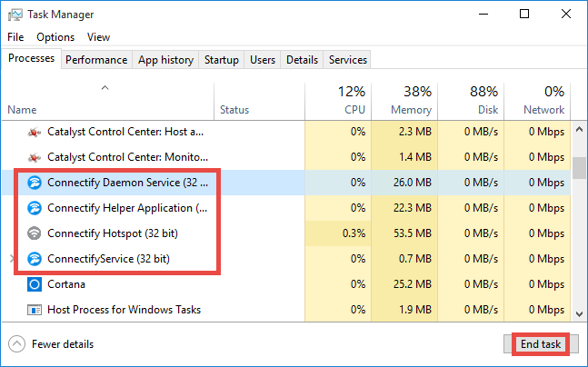The width and height of the screenshot is (588, 367).
Task: Open the File menu
Action: point(15,37)
